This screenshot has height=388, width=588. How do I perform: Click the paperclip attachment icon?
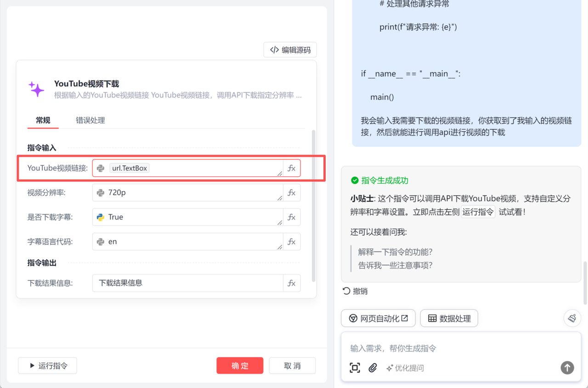pyautogui.click(x=373, y=368)
